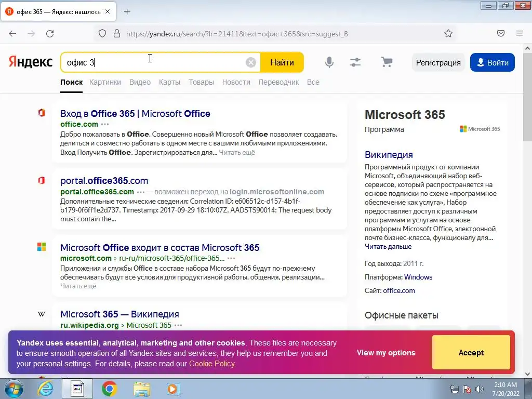The height and width of the screenshot is (399, 532).
Task: Go forward with the browser forward arrow
Action: pos(31,34)
